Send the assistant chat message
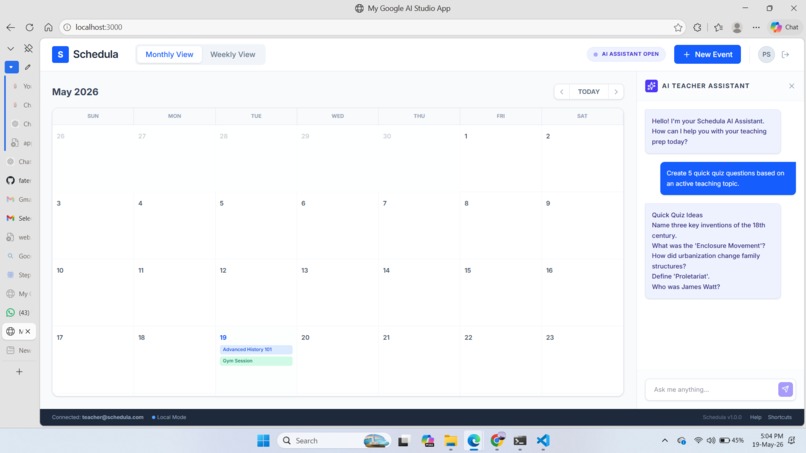Screen dimensions: 806x453 [785, 389]
